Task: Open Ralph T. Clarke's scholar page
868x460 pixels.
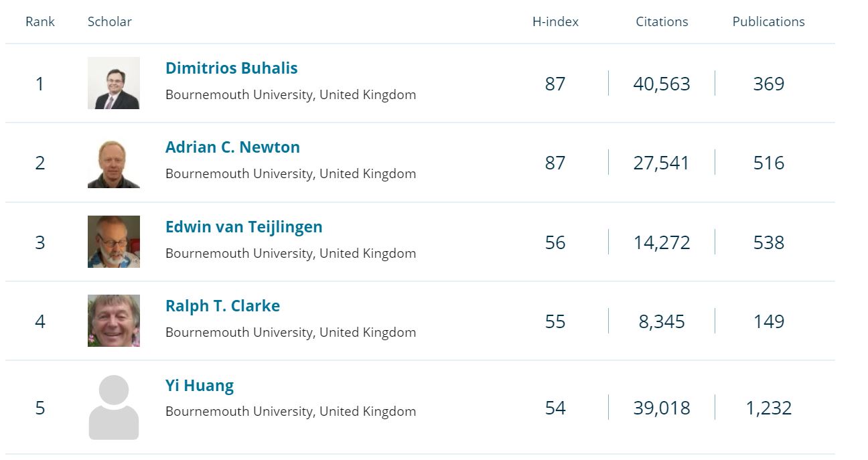Action: [x=222, y=306]
